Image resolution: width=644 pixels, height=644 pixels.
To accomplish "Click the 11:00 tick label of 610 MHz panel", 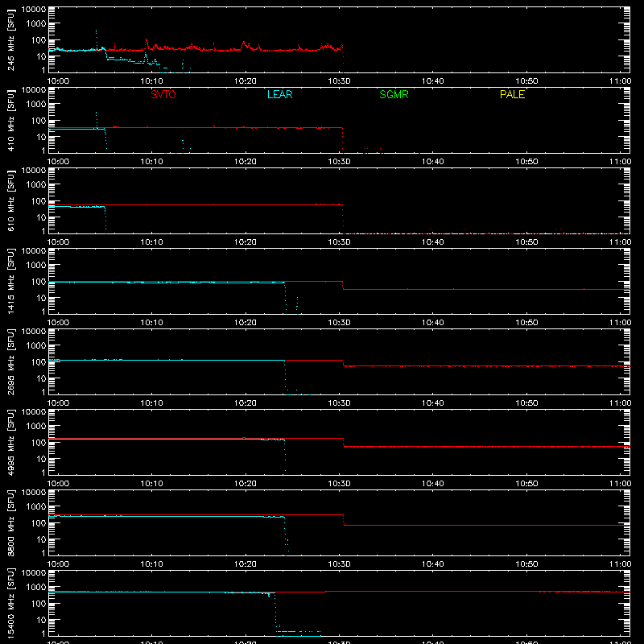I will click(x=620, y=242).
